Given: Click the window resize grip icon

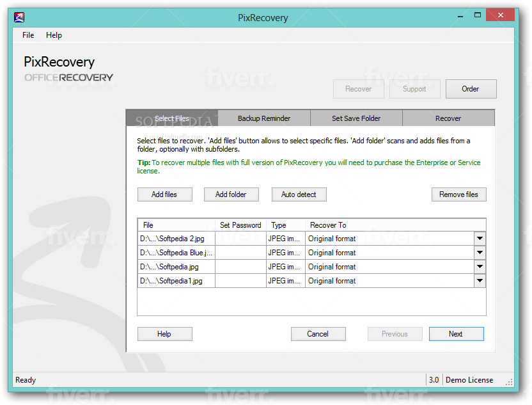Looking at the screenshot, I should tap(509, 382).
